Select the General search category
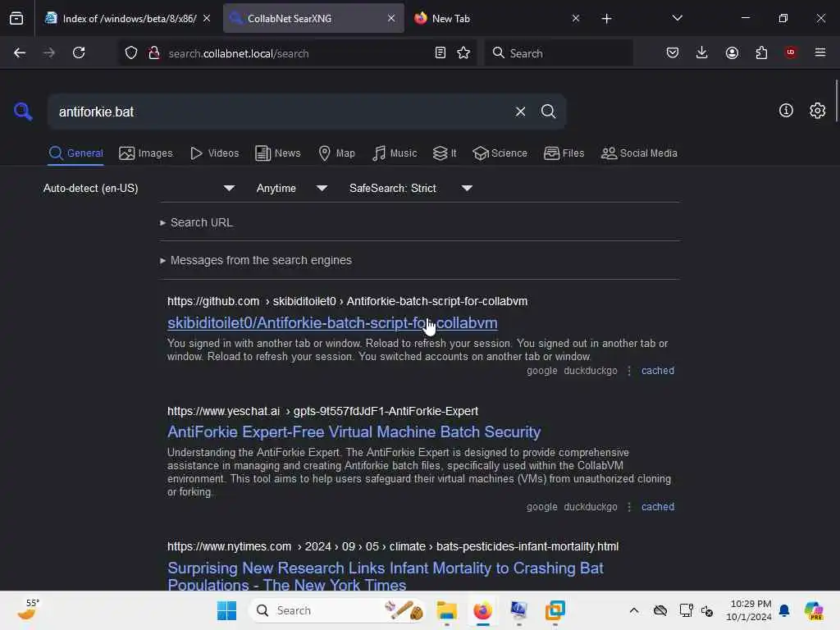 [75, 153]
